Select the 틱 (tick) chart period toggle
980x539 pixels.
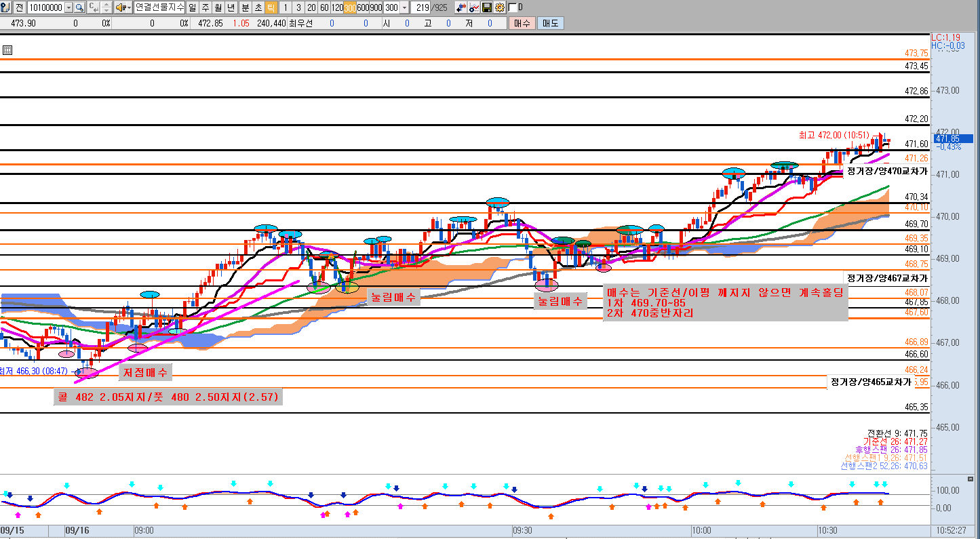tap(271, 7)
